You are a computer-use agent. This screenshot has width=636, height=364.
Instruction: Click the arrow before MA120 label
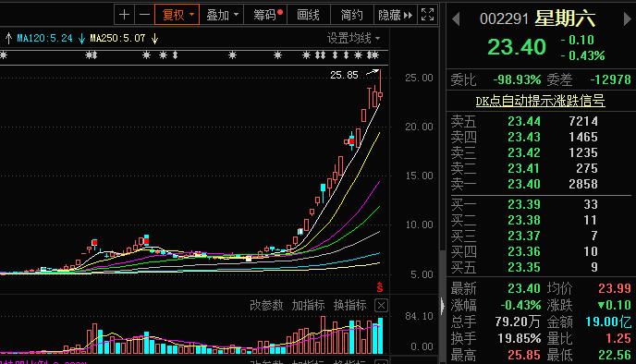[x=8, y=39]
